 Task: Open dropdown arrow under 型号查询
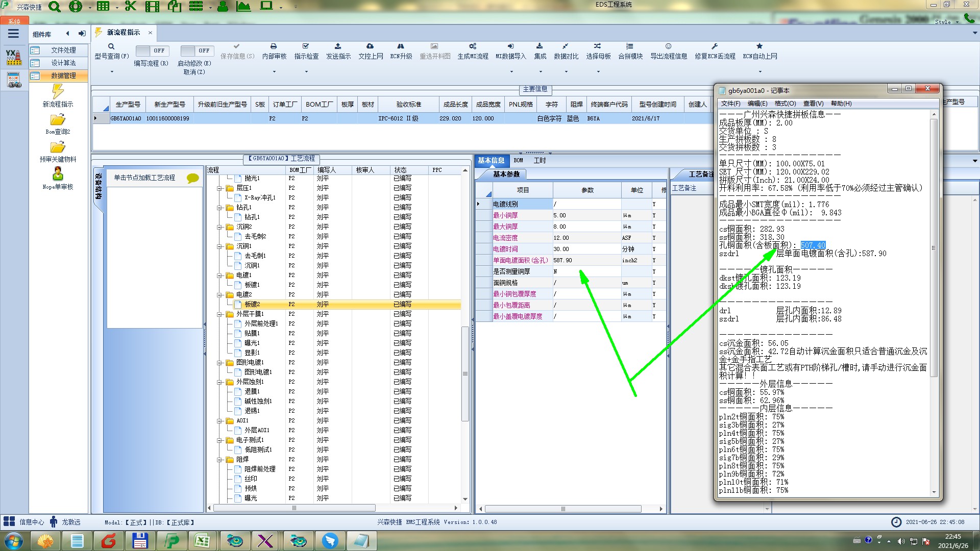point(112,72)
